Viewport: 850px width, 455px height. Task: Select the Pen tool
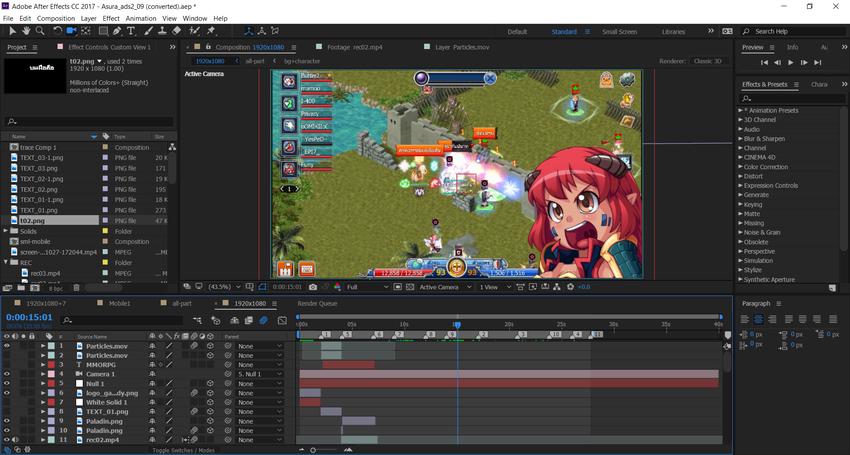pos(117,31)
